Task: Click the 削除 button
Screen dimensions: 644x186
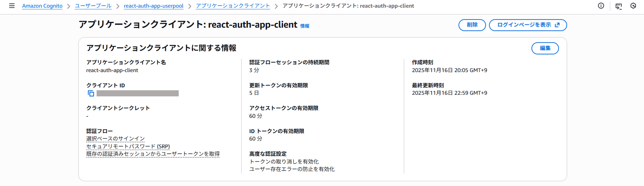Action: pyautogui.click(x=472, y=25)
